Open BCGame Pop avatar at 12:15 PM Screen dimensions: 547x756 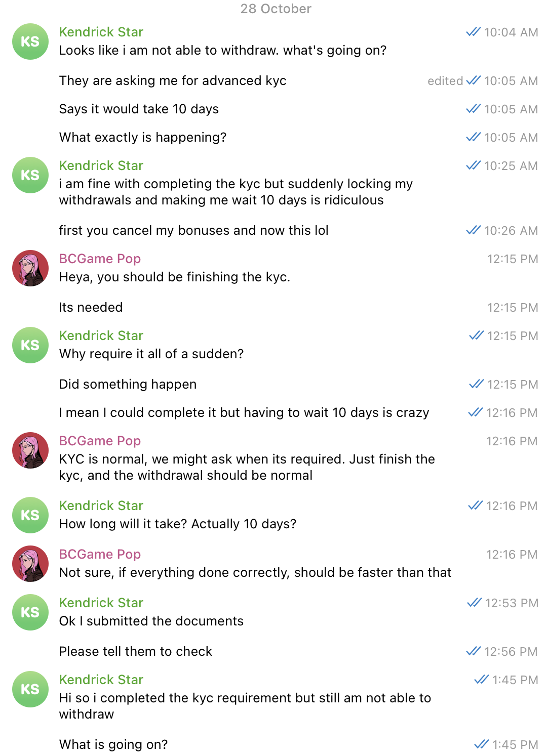(x=30, y=268)
